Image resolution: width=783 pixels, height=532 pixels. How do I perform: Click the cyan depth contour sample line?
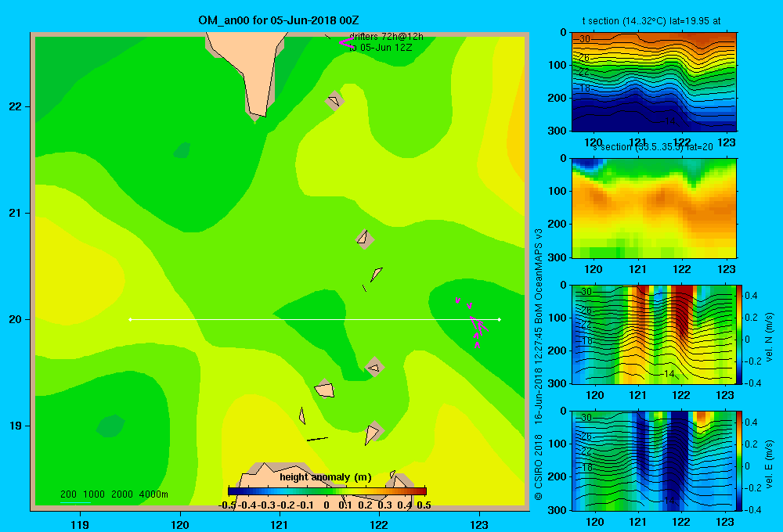[x=75, y=501]
